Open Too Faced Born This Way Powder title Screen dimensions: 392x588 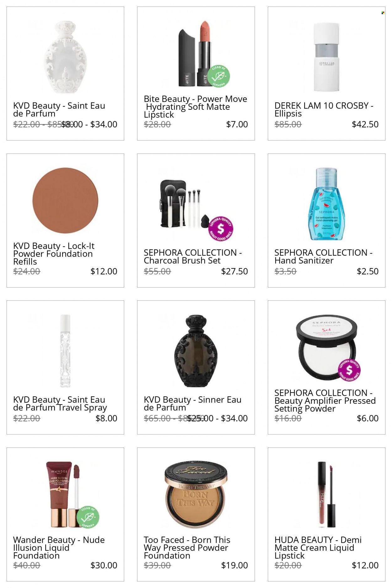(187, 548)
